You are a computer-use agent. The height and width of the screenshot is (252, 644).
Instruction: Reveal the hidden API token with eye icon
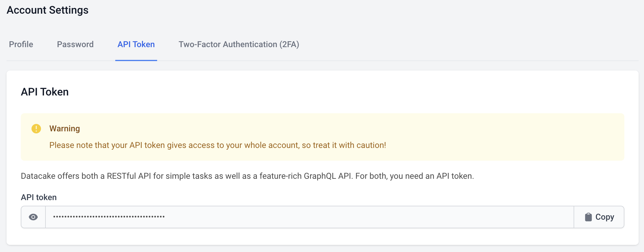click(33, 217)
